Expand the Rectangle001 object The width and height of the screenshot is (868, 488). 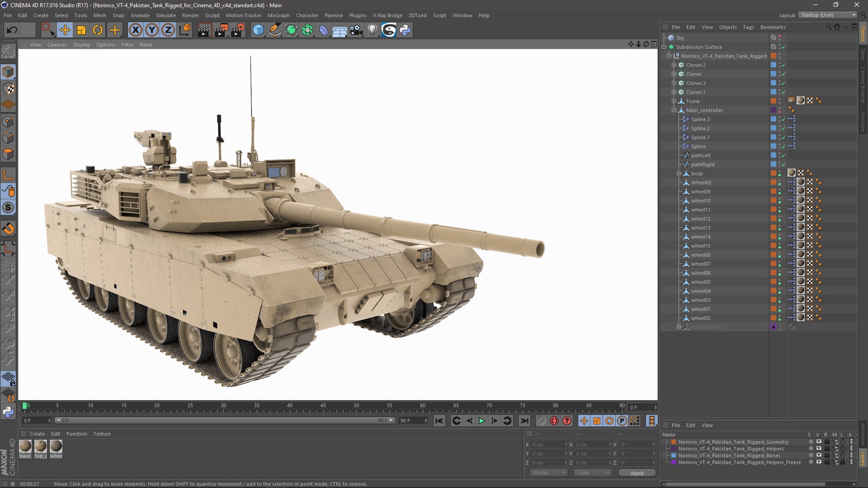pos(679,327)
